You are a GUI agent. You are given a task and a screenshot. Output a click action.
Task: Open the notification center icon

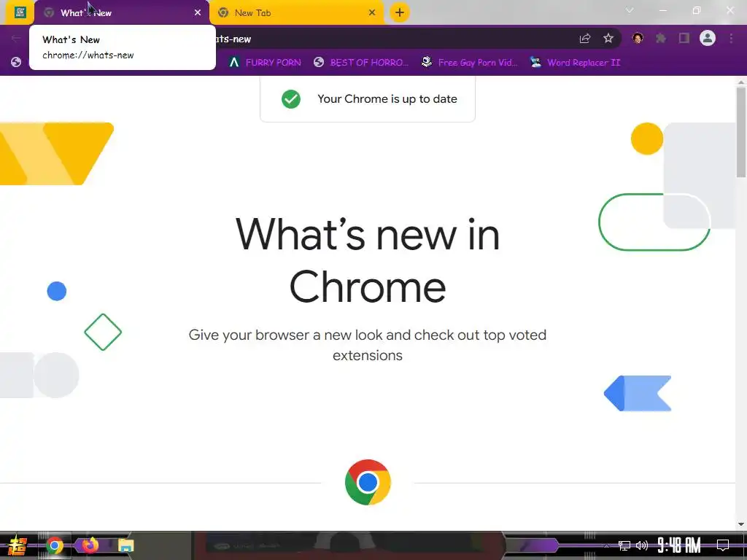723,545
